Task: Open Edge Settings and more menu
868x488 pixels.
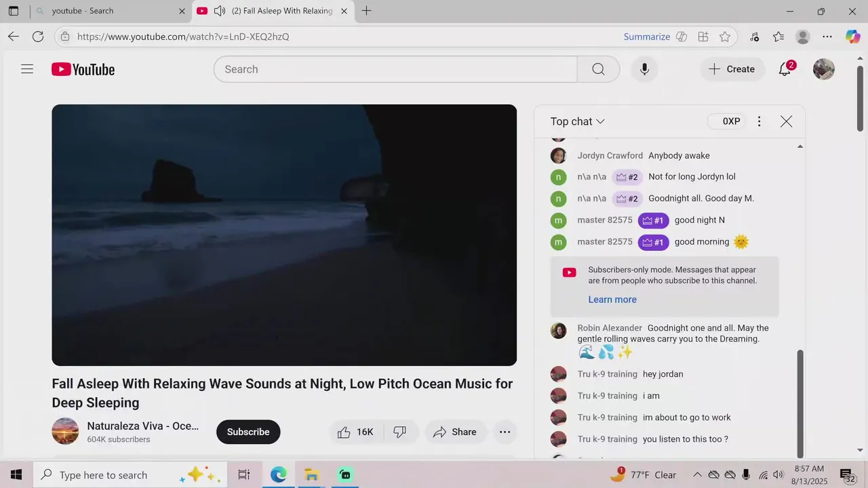Action: point(827,37)
